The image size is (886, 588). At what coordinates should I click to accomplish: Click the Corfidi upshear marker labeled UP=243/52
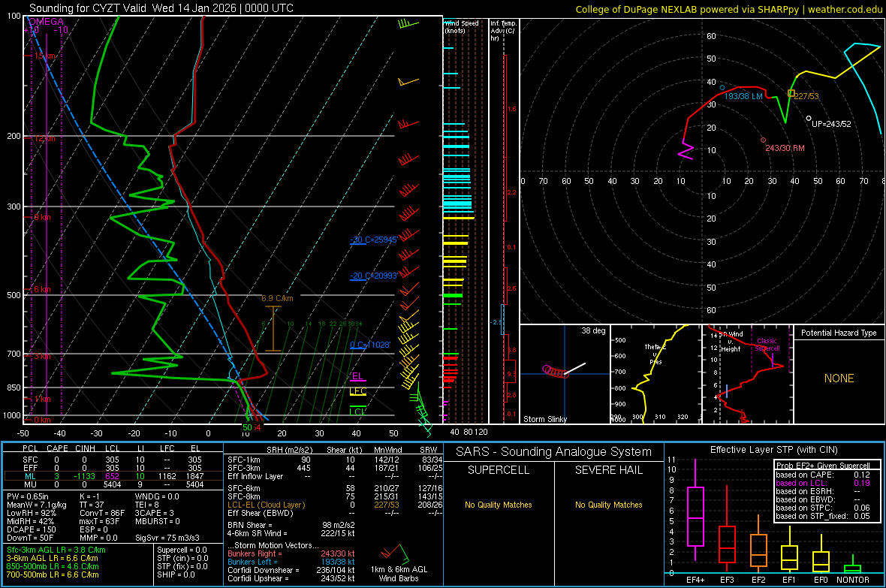(x=809, y=119)
